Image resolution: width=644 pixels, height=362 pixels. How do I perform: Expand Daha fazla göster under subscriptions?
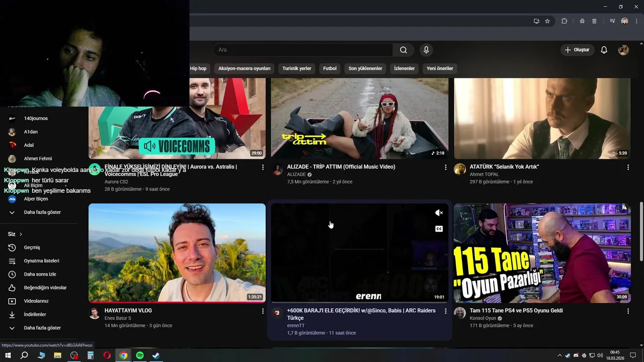(42, 212)
